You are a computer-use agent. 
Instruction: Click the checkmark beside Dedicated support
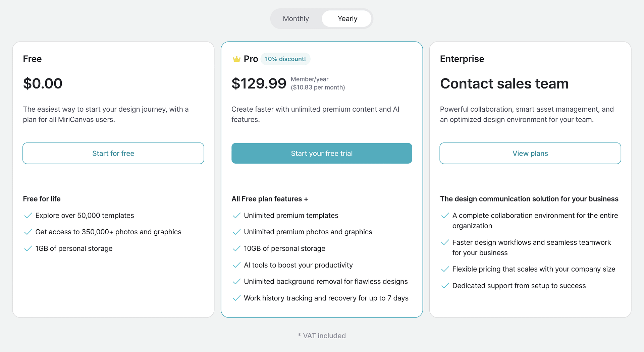pos(445,286)
